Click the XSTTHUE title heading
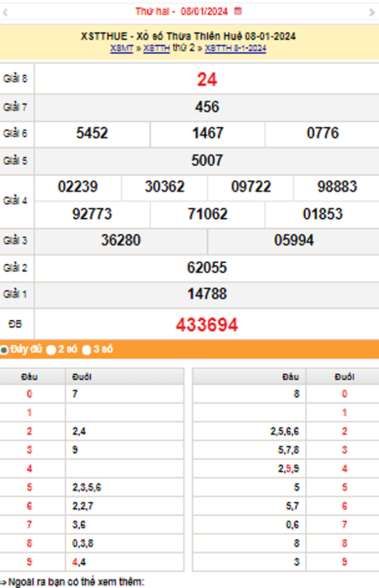Viewport: 379px width, 588px height. [188, 36]
